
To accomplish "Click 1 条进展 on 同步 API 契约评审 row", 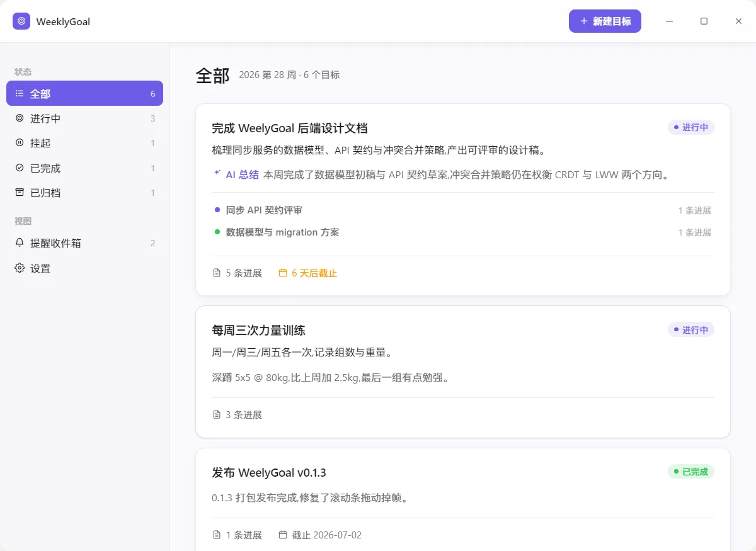I will coord(695,210).
